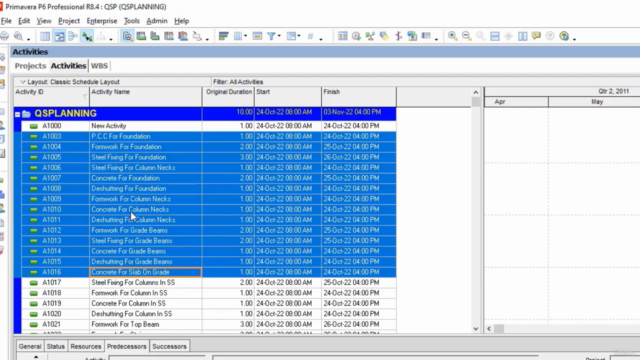Open the Enterprise menu

tap(102, 21)
